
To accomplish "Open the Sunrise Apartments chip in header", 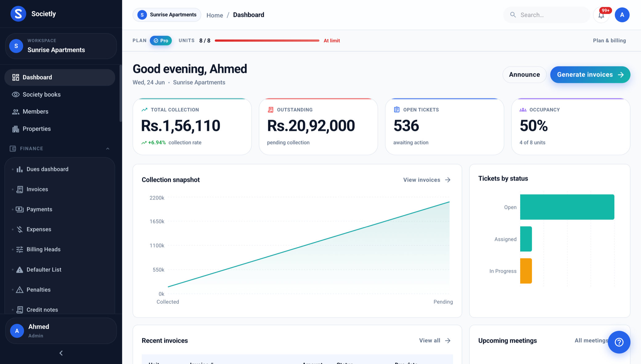I will (x=167, y=15).
